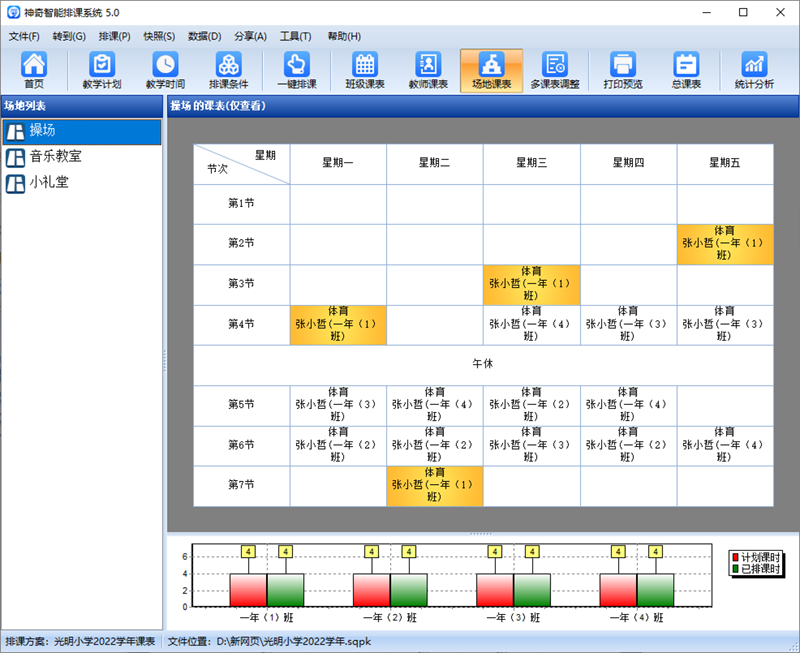Select Thursday period 6 一年(2)班 cell

coord(629,445)
